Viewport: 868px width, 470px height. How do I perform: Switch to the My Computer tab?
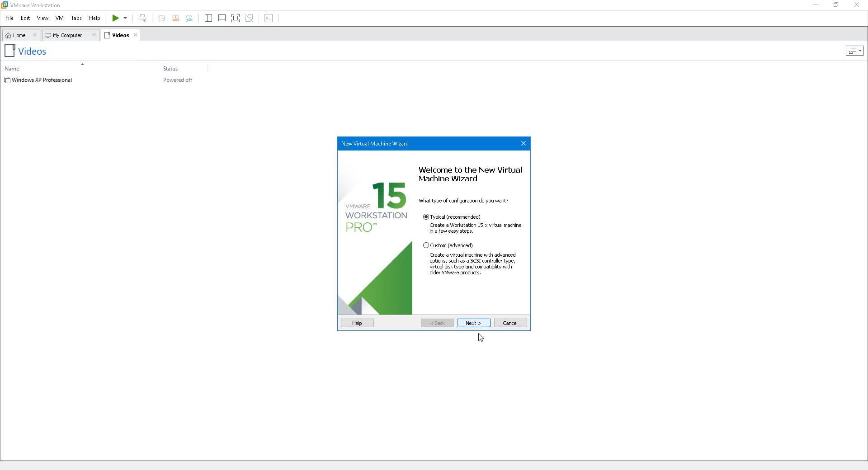click(x=70, y=35)
